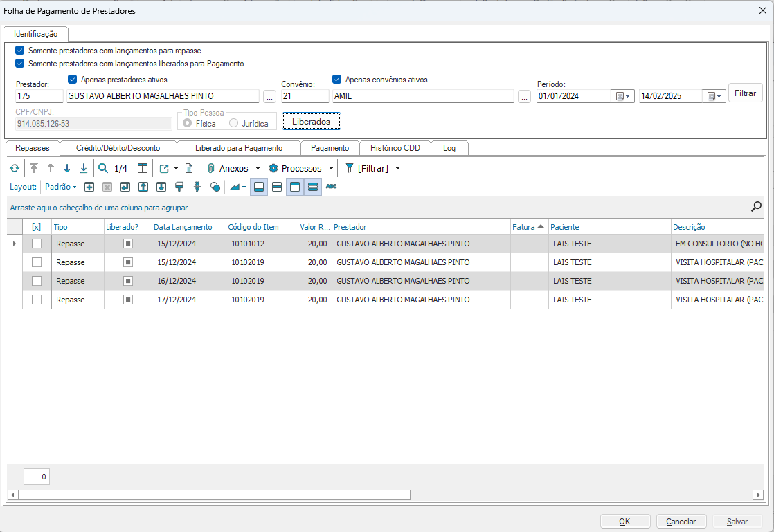The width and height of the screenshot is (774, 532).
Task: Expand the chart icon dropdown arrow
Action: click(244, 187)
